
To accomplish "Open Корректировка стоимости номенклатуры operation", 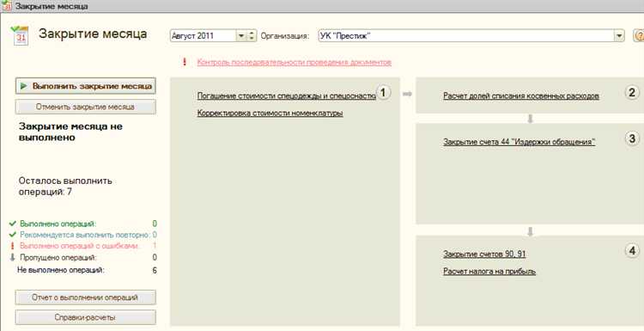I will (x=270, y=113).
